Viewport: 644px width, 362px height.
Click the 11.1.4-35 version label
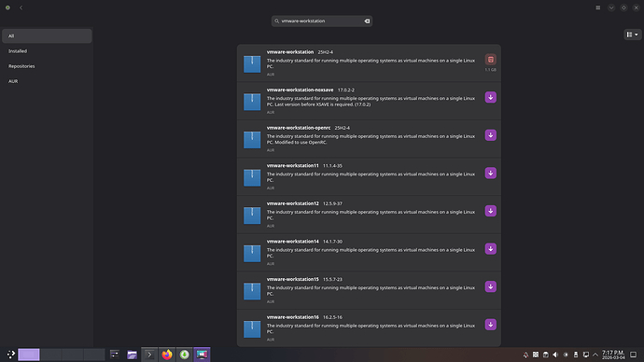pos(332,166)
